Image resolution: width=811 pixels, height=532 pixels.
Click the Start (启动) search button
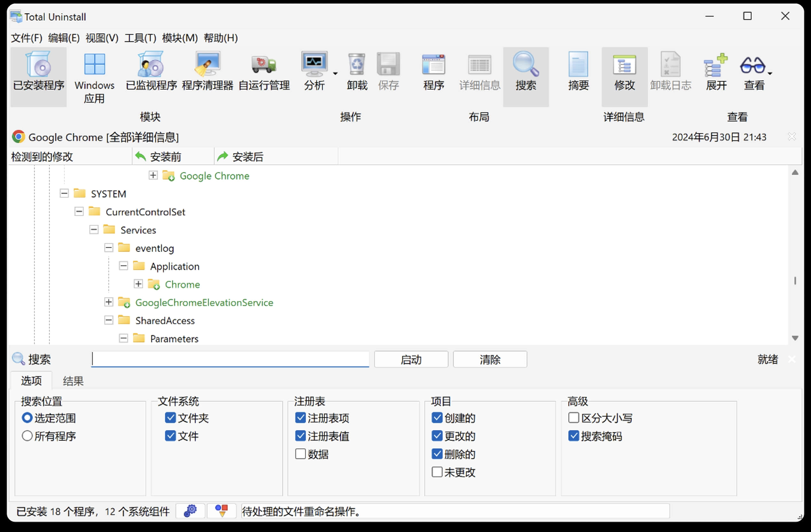(x=411, y=359)
